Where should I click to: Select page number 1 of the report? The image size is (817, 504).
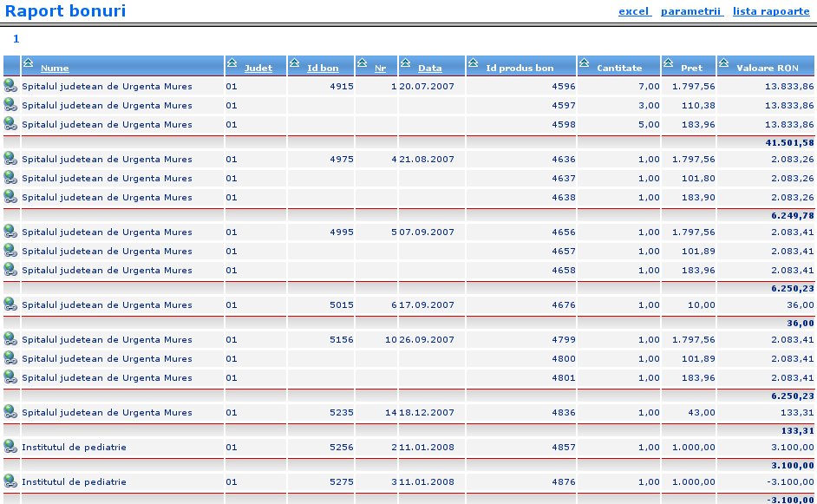point(16,38)
